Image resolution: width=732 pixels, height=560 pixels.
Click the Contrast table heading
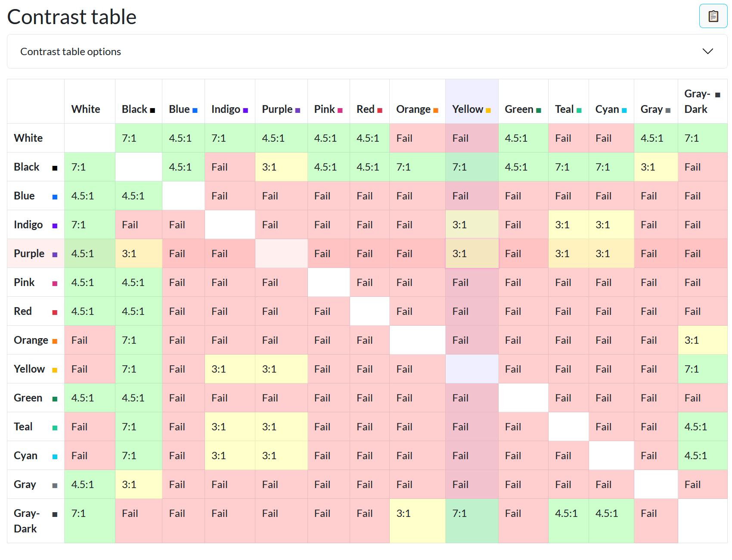[72, 17]
